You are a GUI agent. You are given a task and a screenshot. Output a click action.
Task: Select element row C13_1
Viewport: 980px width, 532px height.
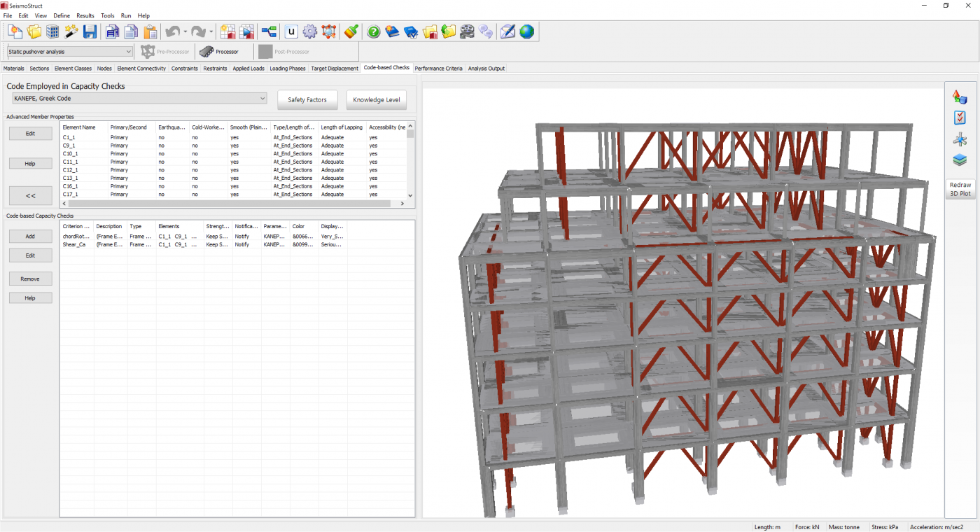click(x=233, y=178)
